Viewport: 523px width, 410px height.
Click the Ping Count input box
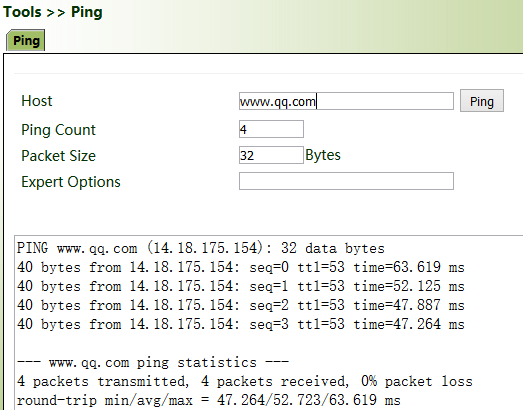tap(271, 129)
